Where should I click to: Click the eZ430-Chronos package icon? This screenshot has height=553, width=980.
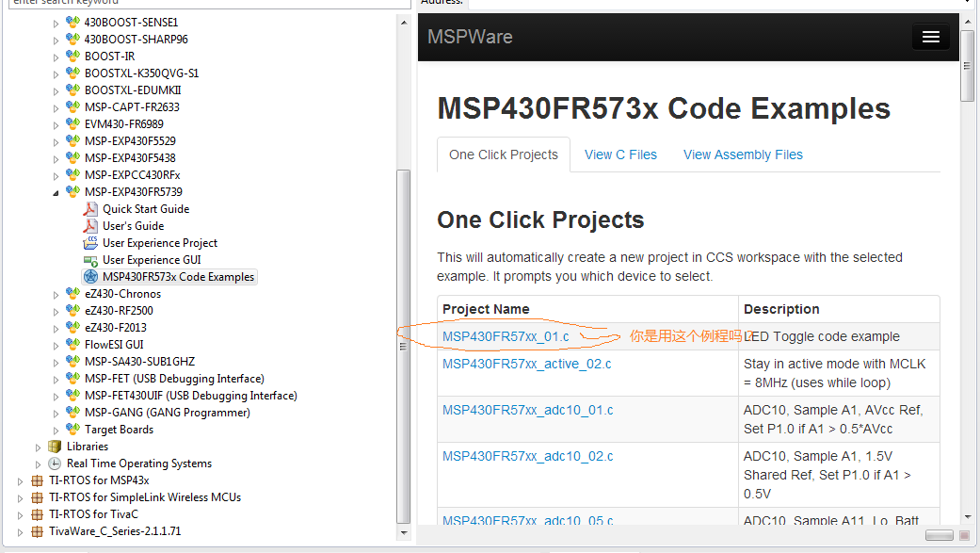(x=73, y=293)
